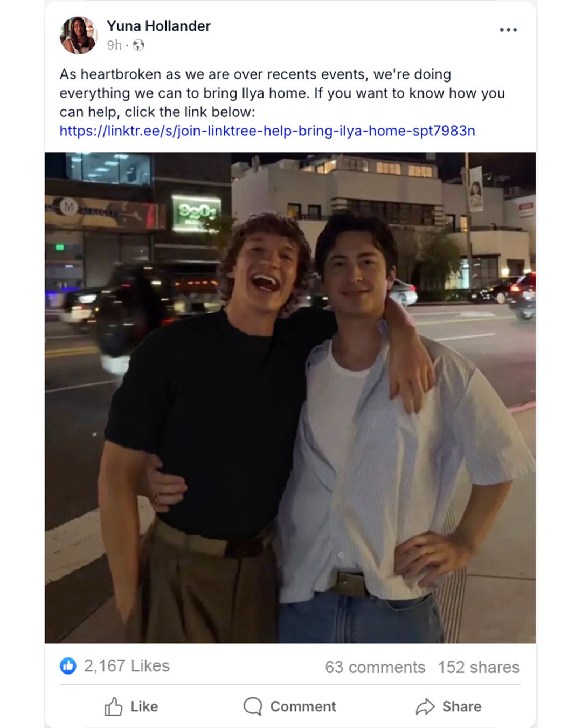Open the attached street photo
Image resolution: width=582 pixels, height=728 pixels.
290,397
